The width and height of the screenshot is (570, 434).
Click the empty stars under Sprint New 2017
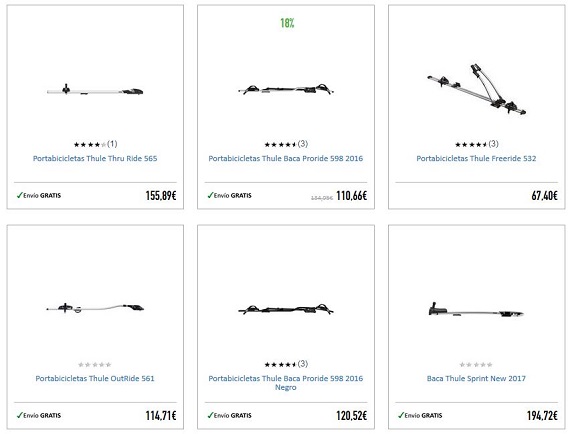(x=476, y=365)
